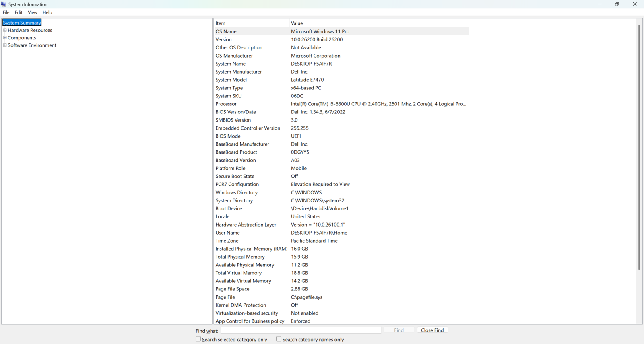644x344 pixels.
Task: Expand the Software Environment tree node
Action: tap(5, 45)
